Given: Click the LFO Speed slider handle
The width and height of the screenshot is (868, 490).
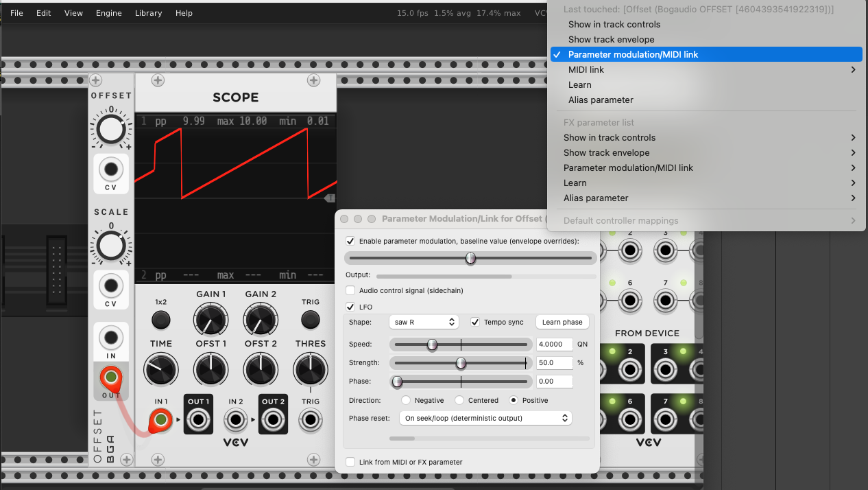Looking at the screenshot, I should (432, 345).
